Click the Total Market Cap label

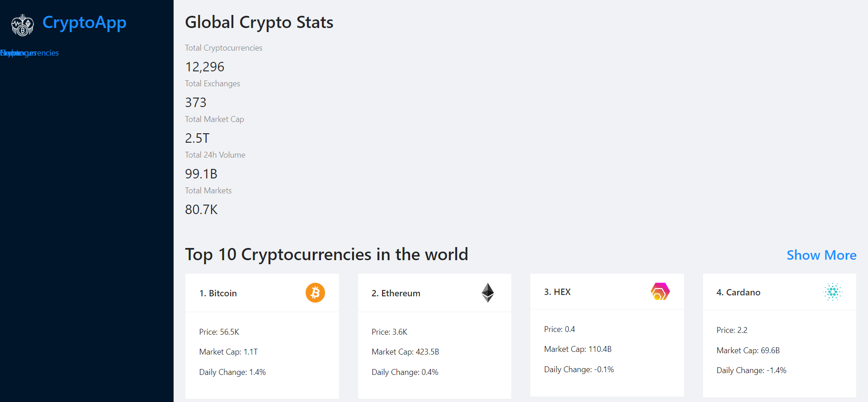coord(214,119)
